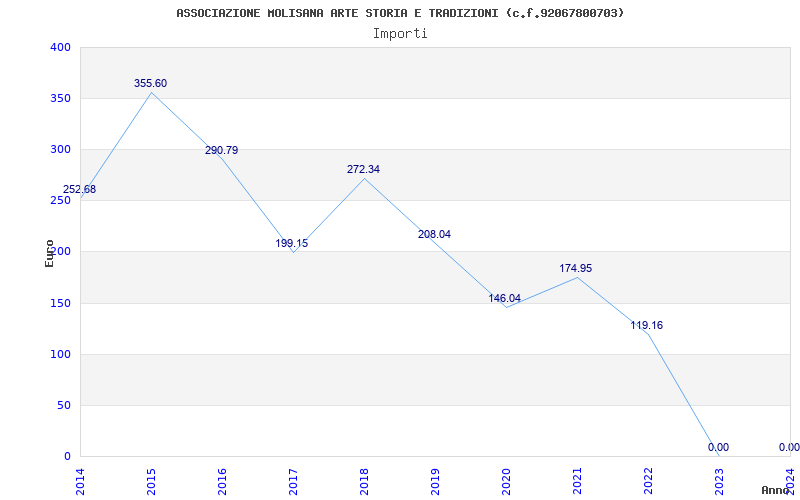Click the 208.04 data label
Viewport: 800px width, 500px height.
tap(434, 235)
